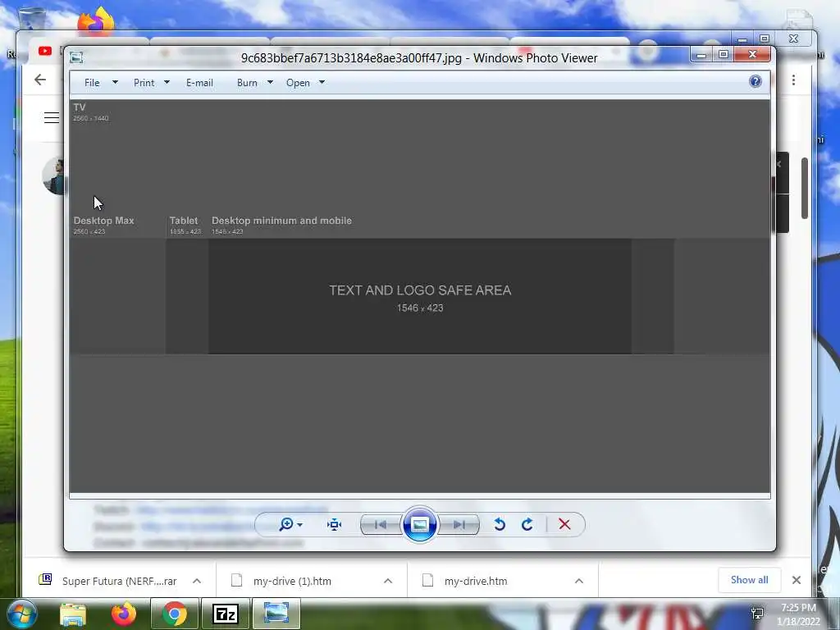Click the blue help question mark icon

tap(756, 81)
